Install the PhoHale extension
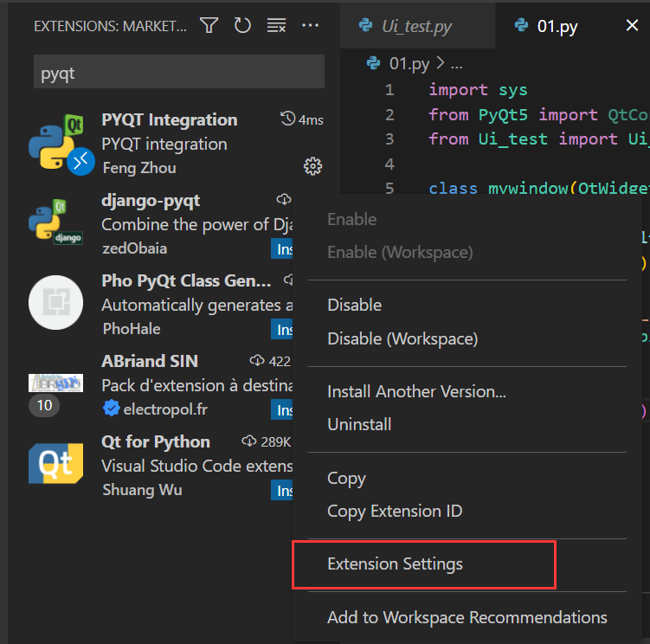This screenshot has width=650, height=644. tap(282, 329)
